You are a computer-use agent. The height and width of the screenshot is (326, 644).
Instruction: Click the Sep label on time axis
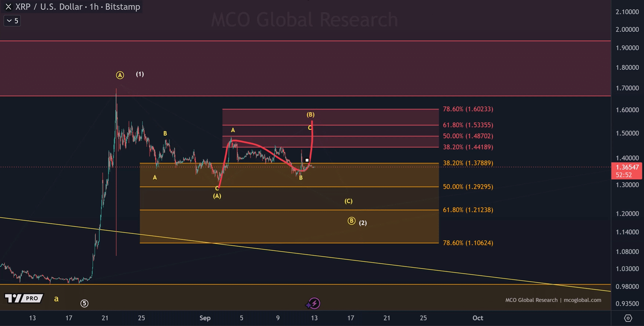coord(205,318)
